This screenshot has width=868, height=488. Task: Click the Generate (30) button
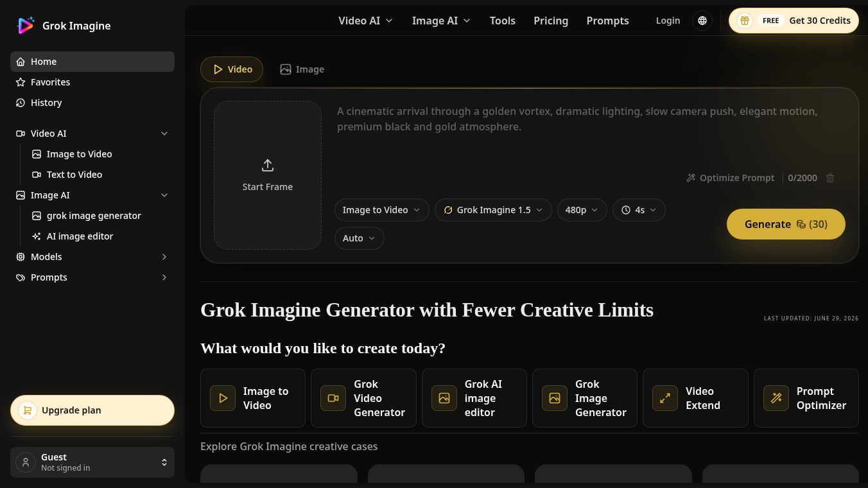coord(786,224)
